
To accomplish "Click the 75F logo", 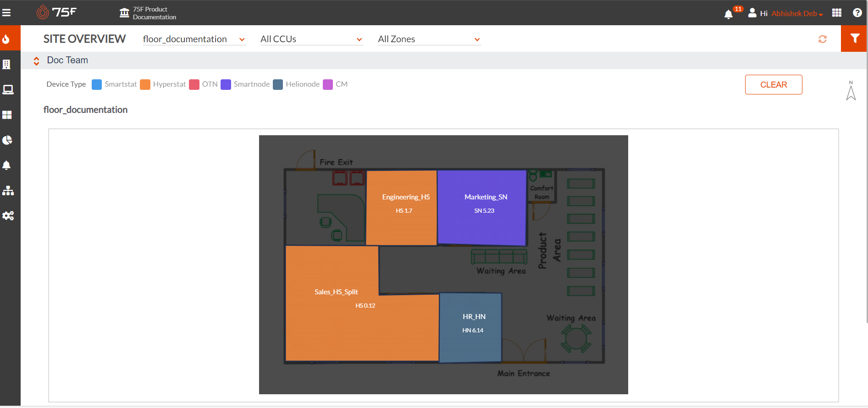I will [56, 12].
